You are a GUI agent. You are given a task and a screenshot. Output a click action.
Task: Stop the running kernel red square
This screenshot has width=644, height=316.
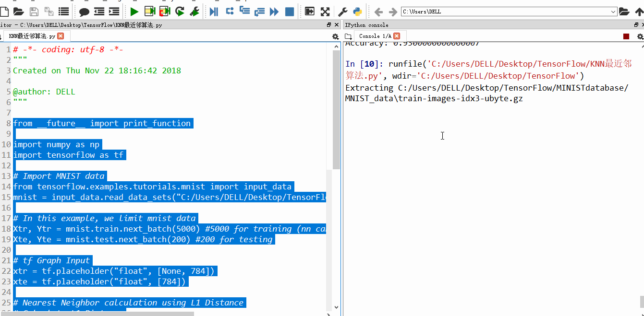tap(626, 36)
